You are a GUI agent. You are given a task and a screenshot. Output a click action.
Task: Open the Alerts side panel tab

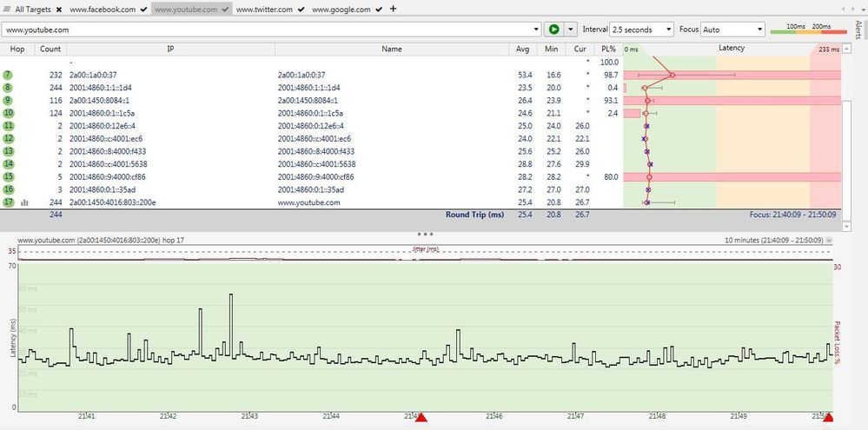coord(858,30)
